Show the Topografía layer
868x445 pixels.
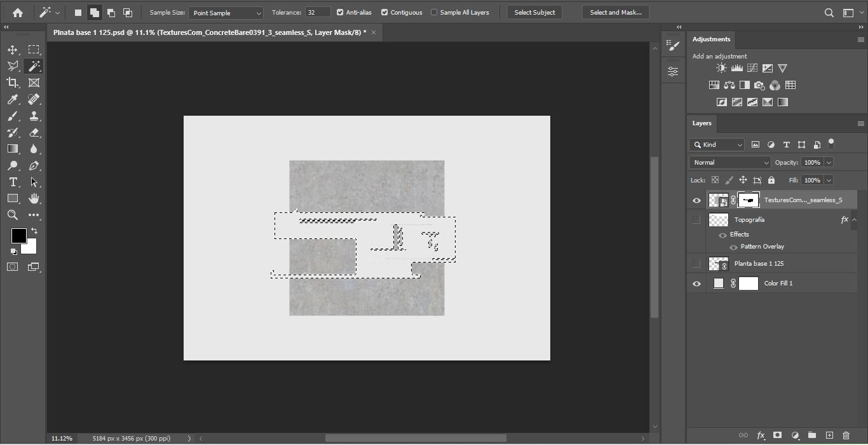coord(696,220)
